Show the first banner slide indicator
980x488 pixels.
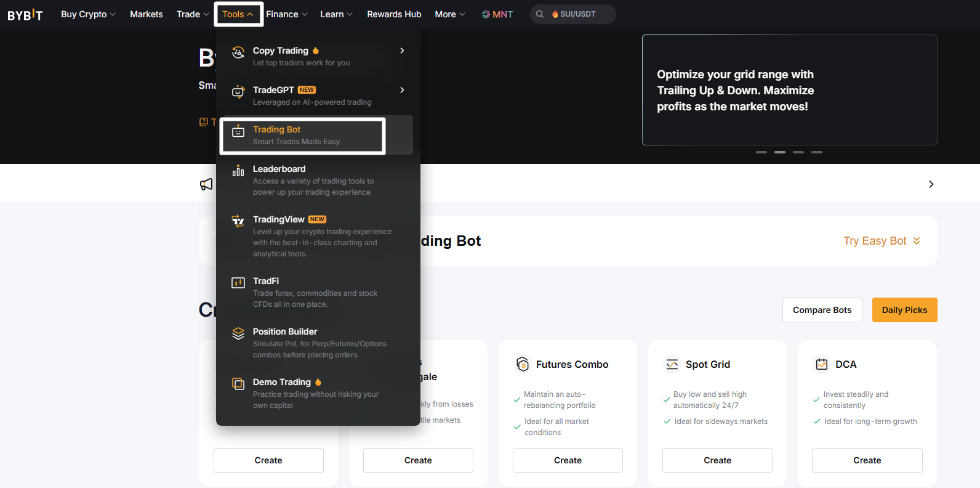pos(761,152)
